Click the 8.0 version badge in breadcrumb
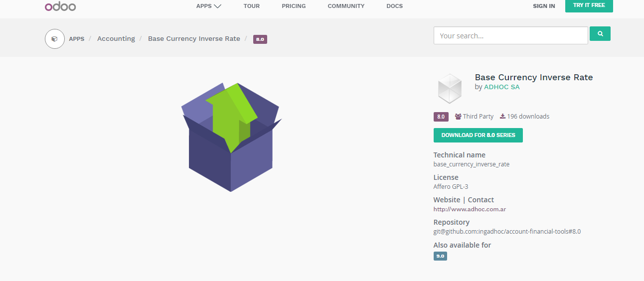This screenshot has height=281, width=644. click(x=260, y=39)
